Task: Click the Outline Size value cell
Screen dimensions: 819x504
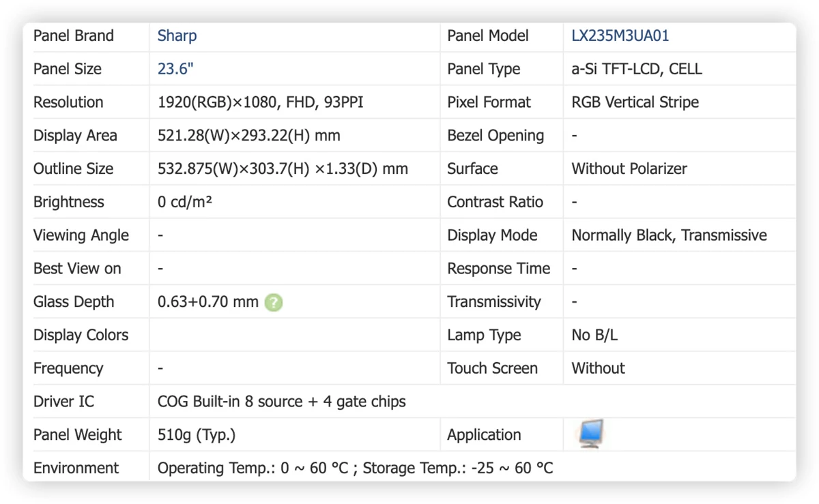Action: (x=295, y=168)
